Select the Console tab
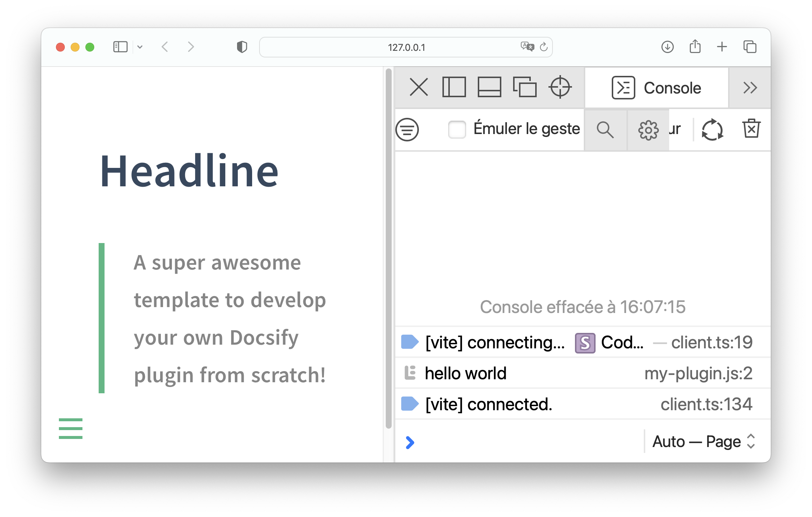812x517 pixels. point(657,88)
